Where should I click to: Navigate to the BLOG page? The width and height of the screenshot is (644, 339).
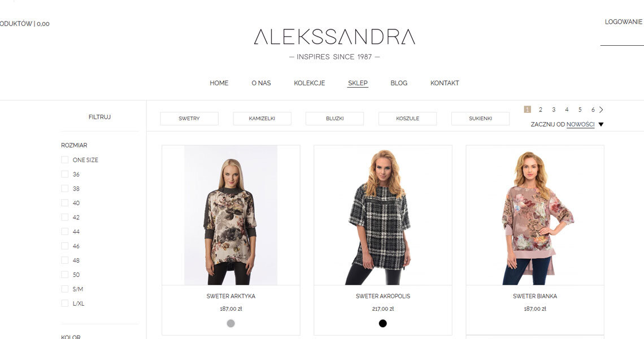399,83
